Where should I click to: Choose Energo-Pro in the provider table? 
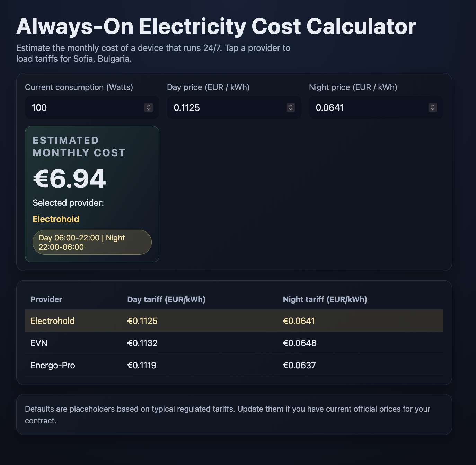coord(53,365)
